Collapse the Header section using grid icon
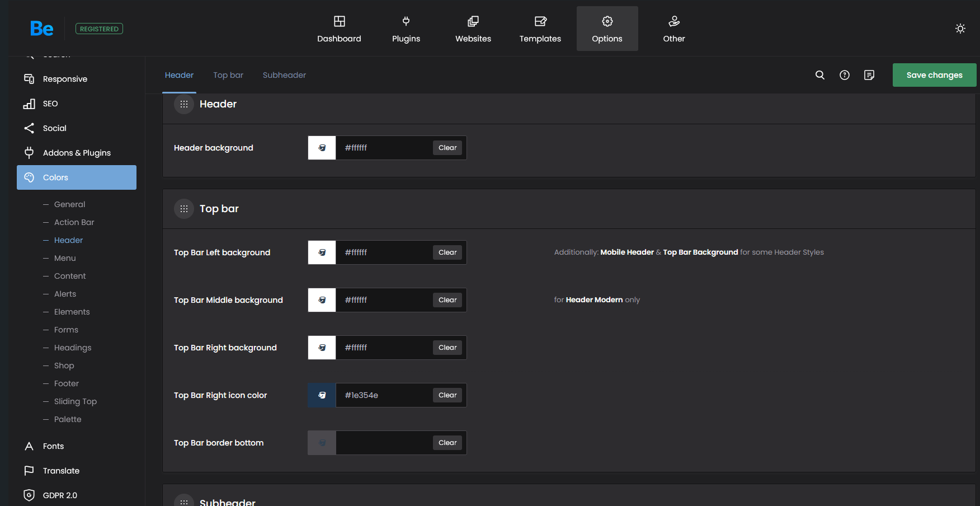The width and height of the screenshot is (980, 506). (x=184, y=104)
